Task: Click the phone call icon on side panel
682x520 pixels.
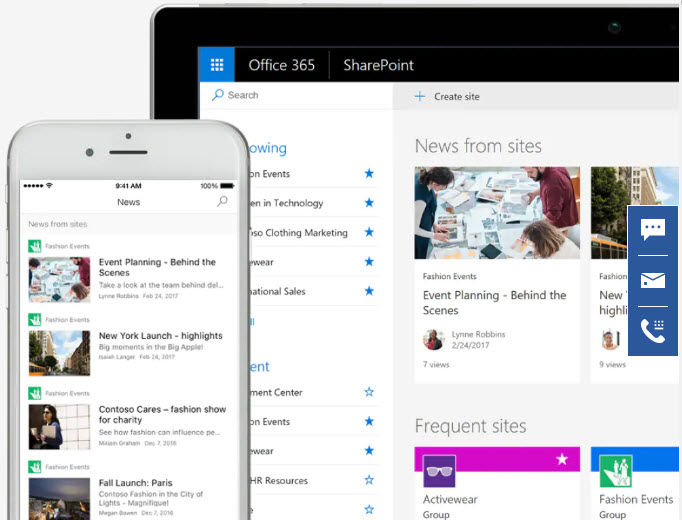Action: [653, 332]
